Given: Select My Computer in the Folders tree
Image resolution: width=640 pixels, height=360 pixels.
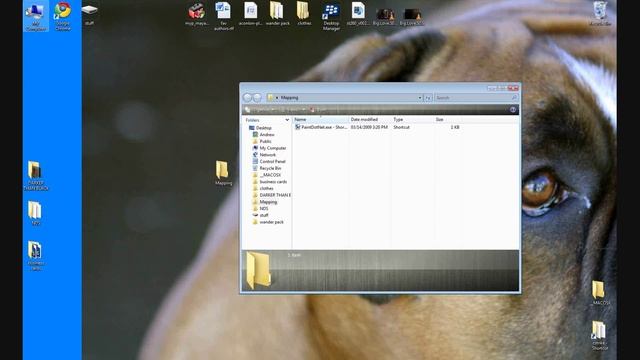Looking at the screenshot, I should [273, 148].
